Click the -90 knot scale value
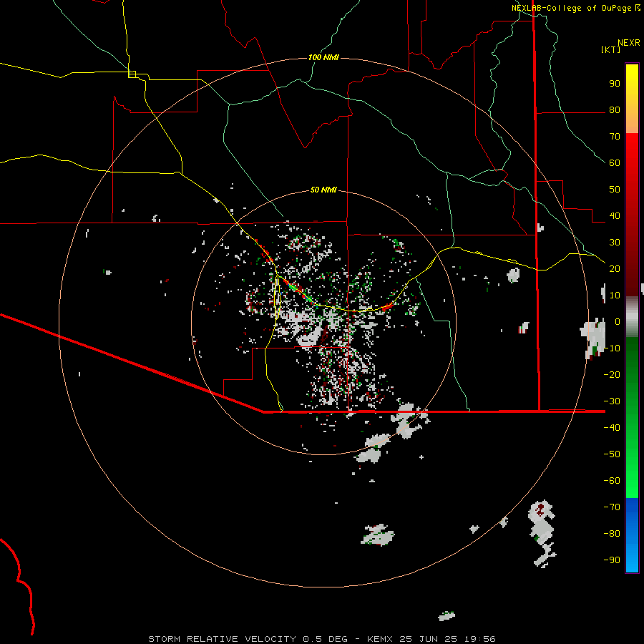Viewport: 644px width, 644px height. pyautogui.click(x=612, y=560)
